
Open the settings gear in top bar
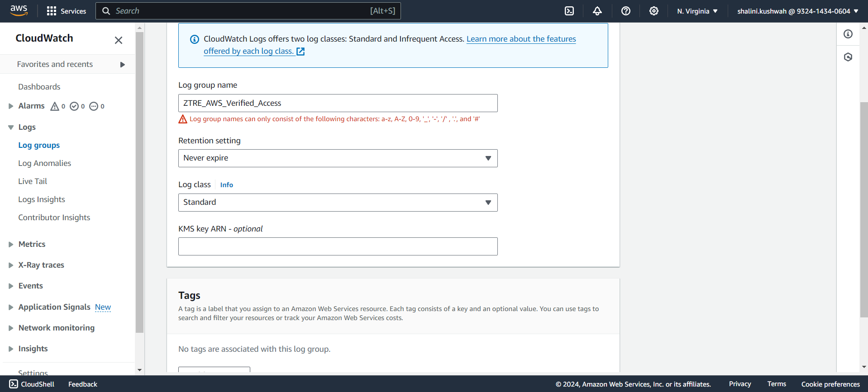[x=654, y=11]
